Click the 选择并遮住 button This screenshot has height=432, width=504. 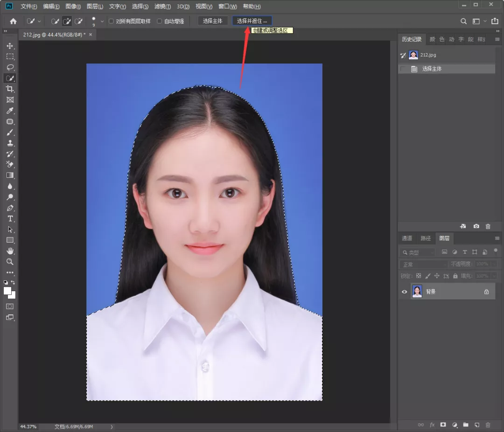point(252,21)
